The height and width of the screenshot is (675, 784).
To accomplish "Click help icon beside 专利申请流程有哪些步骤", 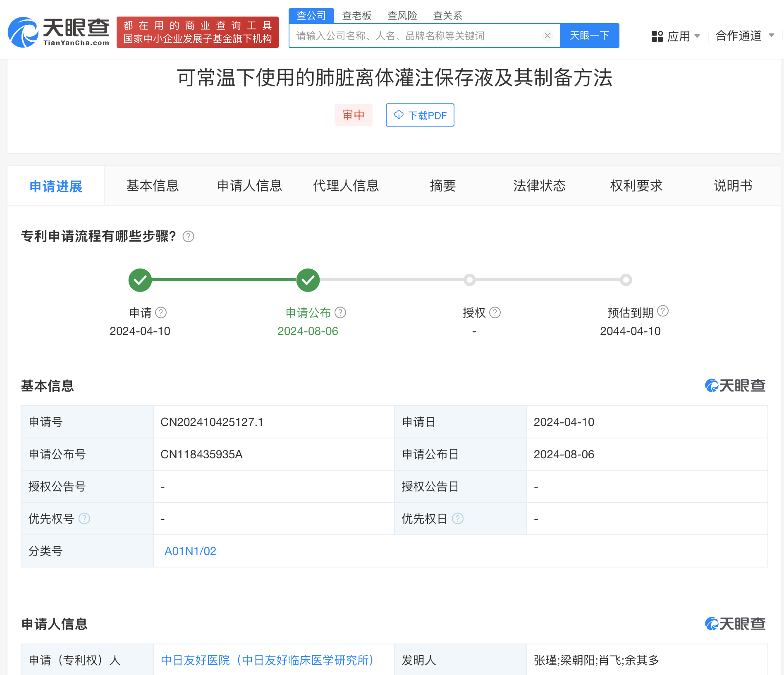I will [189, 237].
